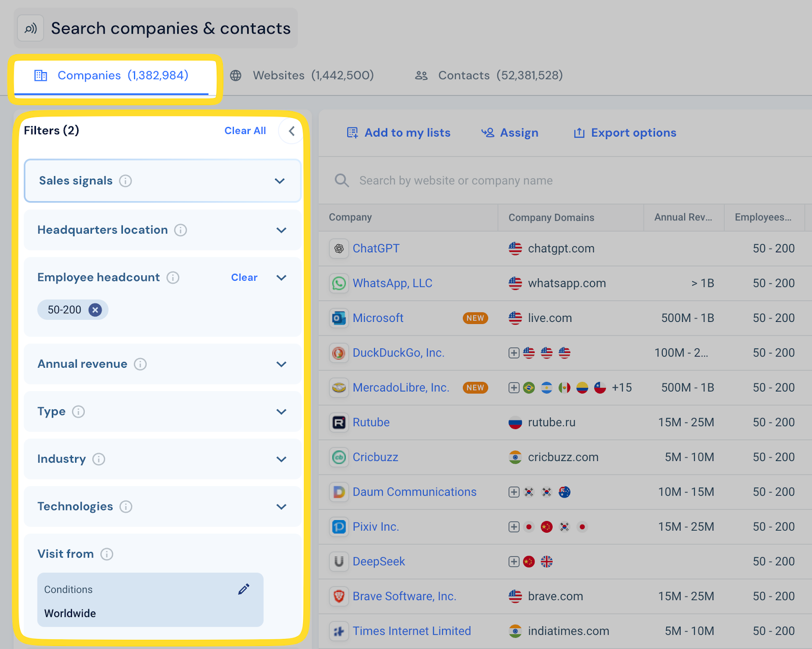Click the Microsoft Outlook logo icon
Viewport: 812px width, 649px height.
[339, 318]
